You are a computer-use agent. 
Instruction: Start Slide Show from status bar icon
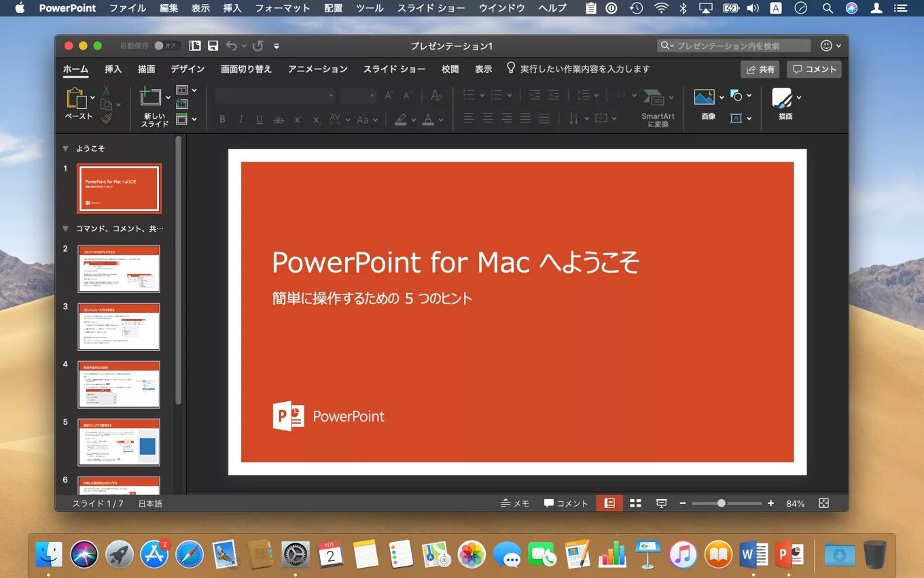tap(661, 503)
